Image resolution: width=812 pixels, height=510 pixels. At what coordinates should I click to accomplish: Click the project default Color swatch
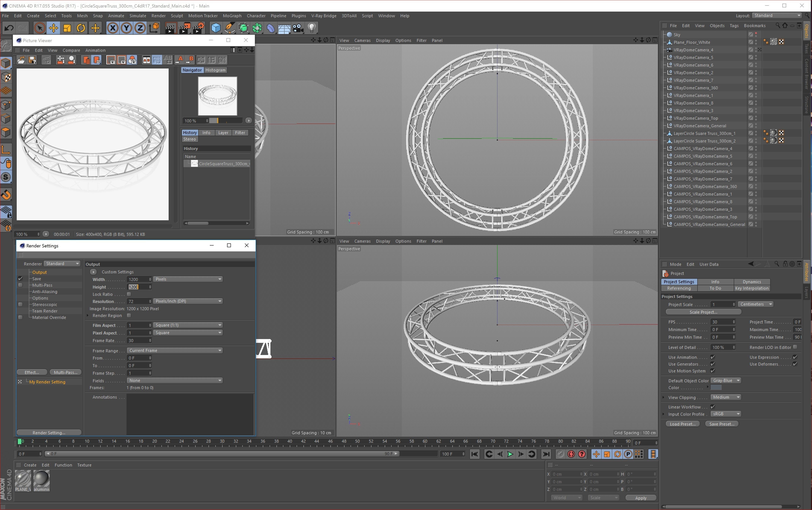tap(716, 388)
